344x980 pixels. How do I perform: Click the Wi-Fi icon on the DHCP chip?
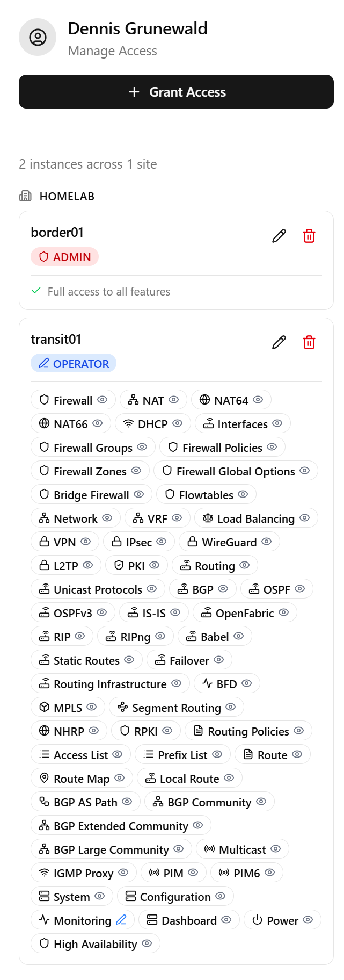click(x=128, y=423)
